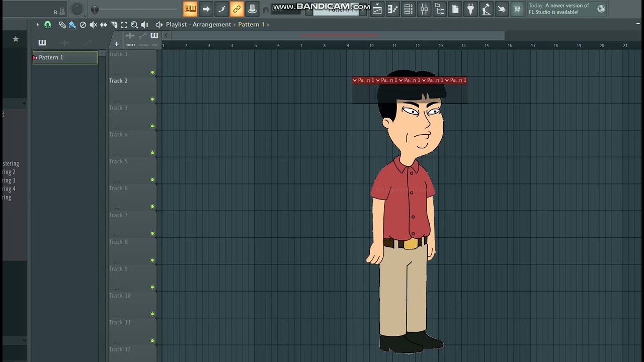Select the Mute tool
The height and width of the screenshot is (362, 644).
[x=93, y=24]
